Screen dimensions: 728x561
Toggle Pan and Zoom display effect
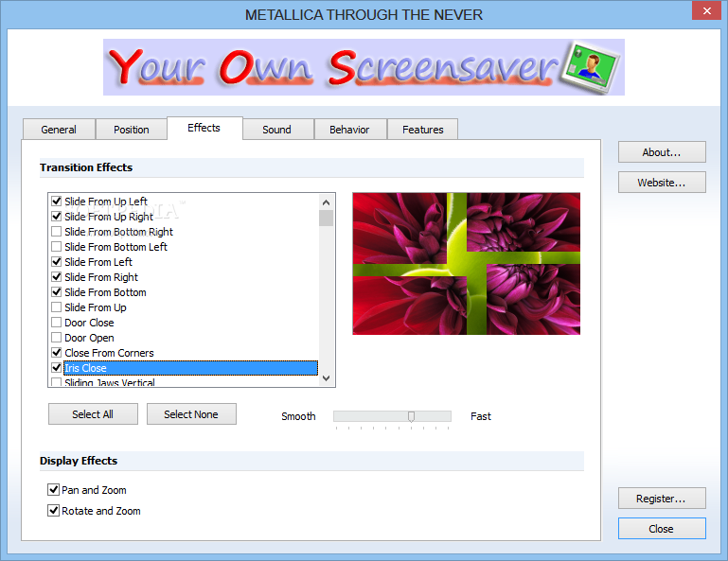pyautogui.click(x=53, y=489)
